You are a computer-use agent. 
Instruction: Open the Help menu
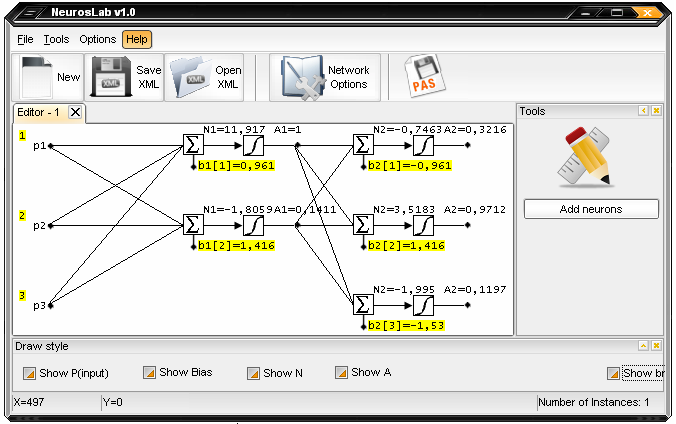(x=137, y=39)
